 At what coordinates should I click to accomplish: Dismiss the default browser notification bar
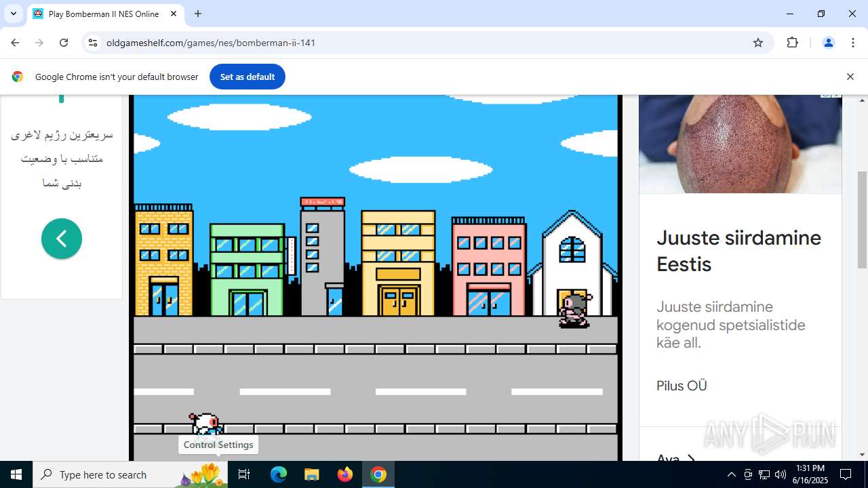(850, 77)
